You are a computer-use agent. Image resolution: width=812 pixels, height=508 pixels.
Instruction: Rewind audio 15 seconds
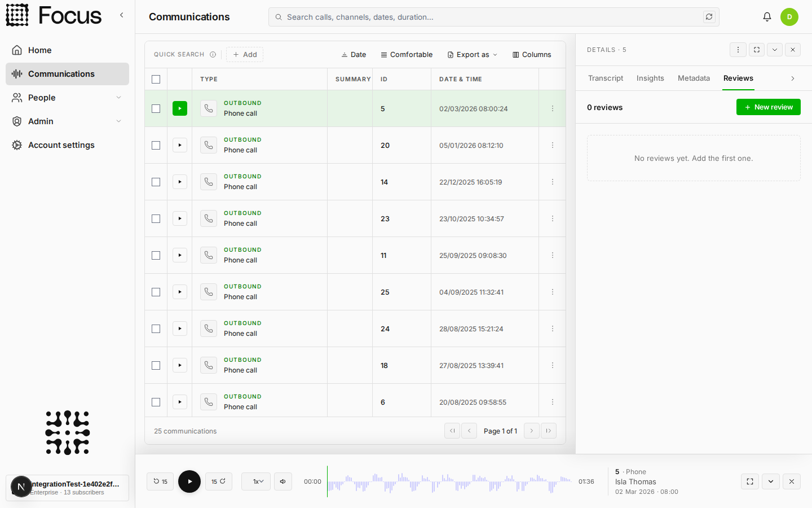click(x=160, y=481)
